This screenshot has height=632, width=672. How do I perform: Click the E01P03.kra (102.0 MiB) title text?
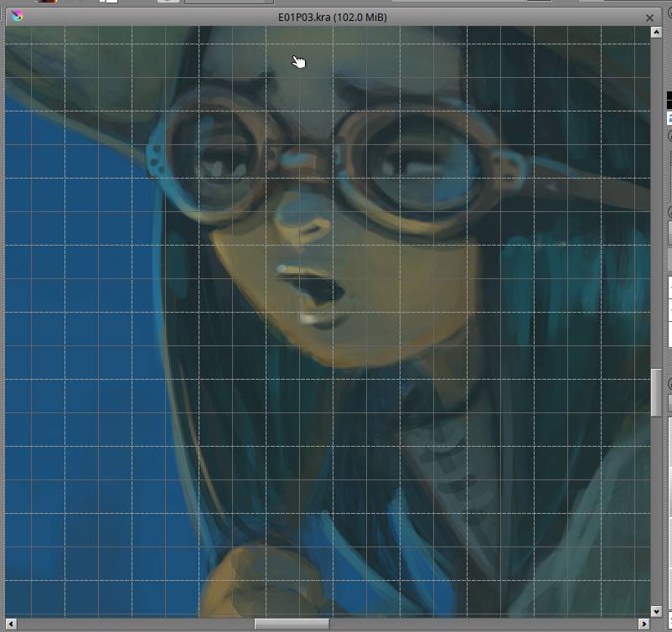point(333,17)
